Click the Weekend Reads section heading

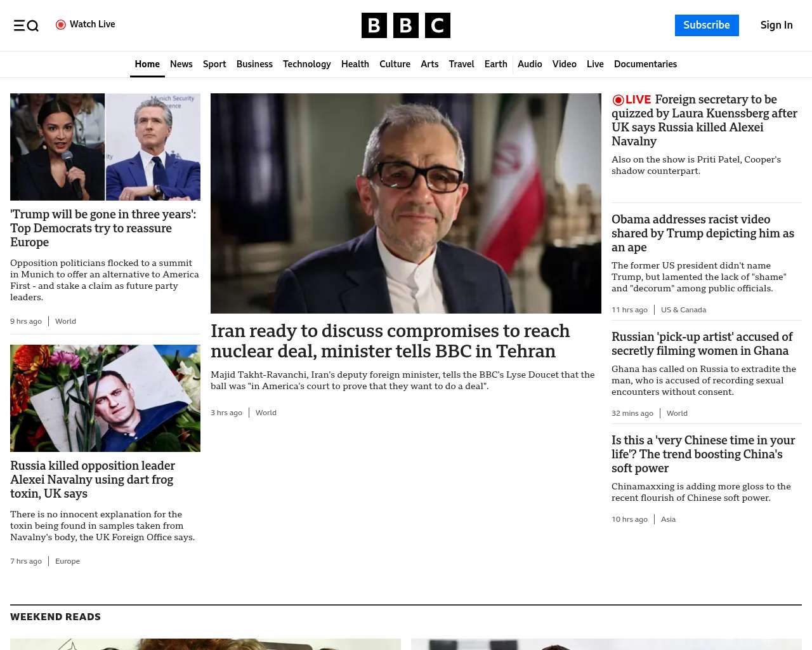point(55,617)
